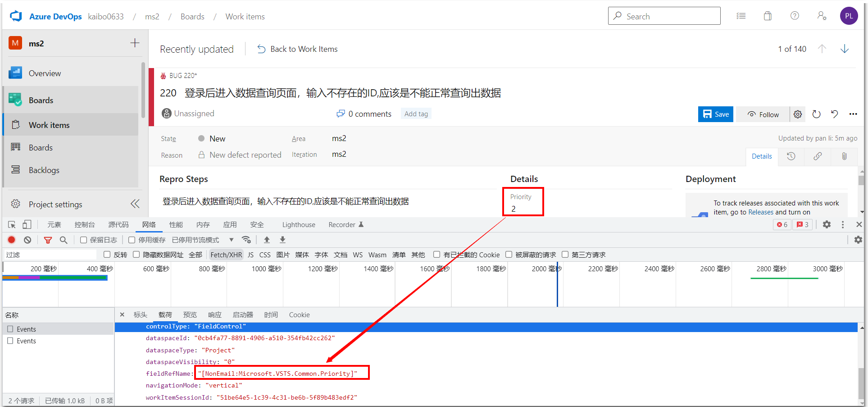Open the Marketplace shopping bag icon
This screenshot has width=868, height=410.
tap(768, 16)
